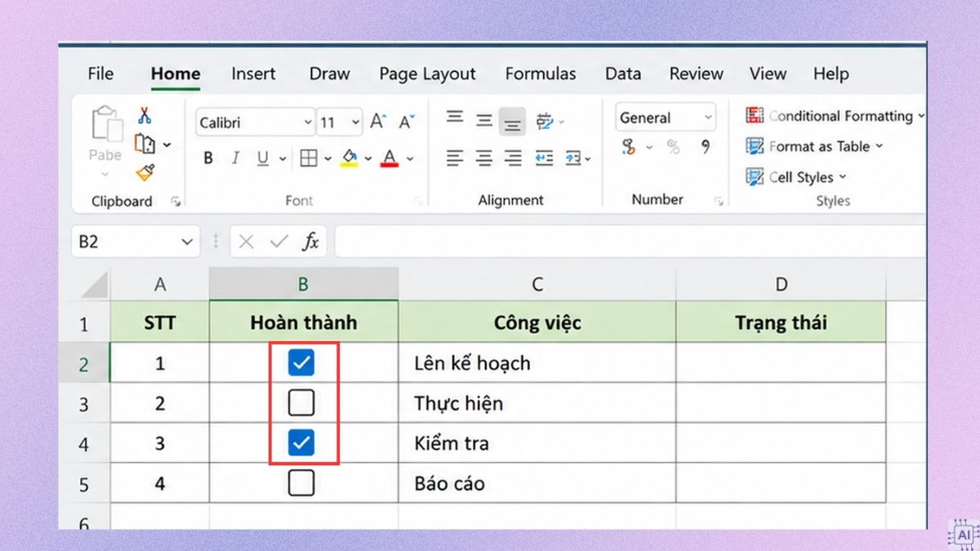Expand the Copy options arrow

167,145
